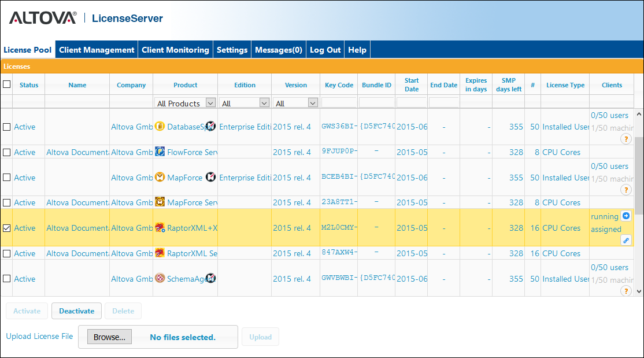The image size is (644, 358).
Task: Click the link icon below assigned
Action: point(626,240)
